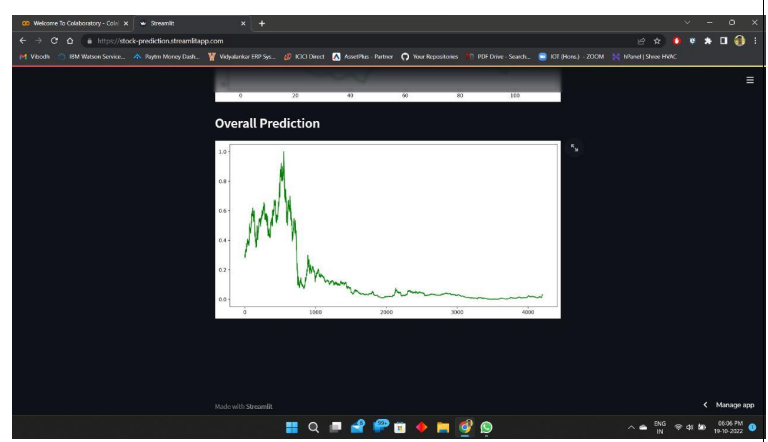Switch to the Welcome To Colaboratory tab
The height and width of the screenshot is (442, 768).
pos(72,24)
